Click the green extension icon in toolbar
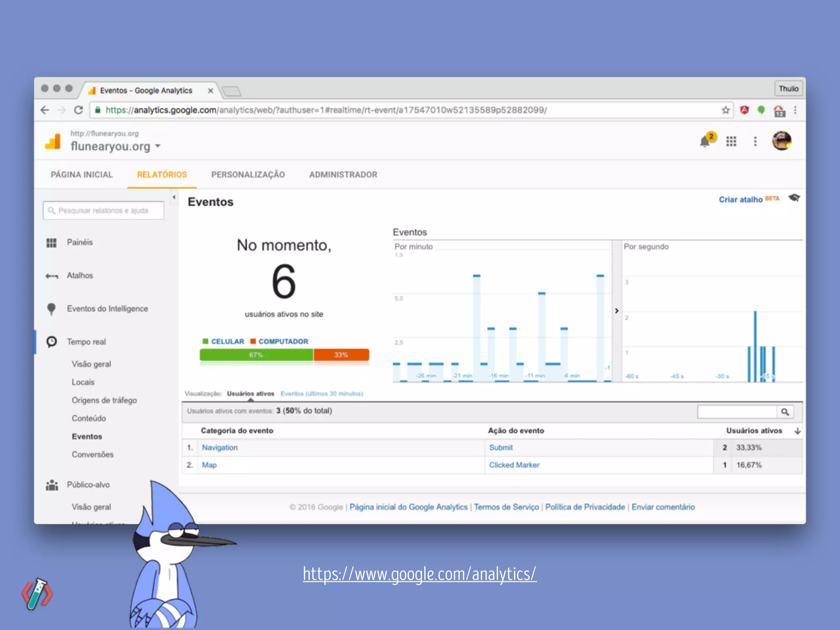 [x=761, y=110]
